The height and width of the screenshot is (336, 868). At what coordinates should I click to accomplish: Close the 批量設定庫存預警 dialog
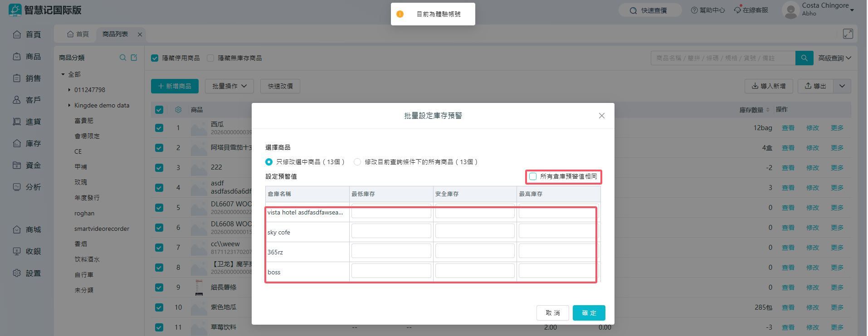(601, 116)
